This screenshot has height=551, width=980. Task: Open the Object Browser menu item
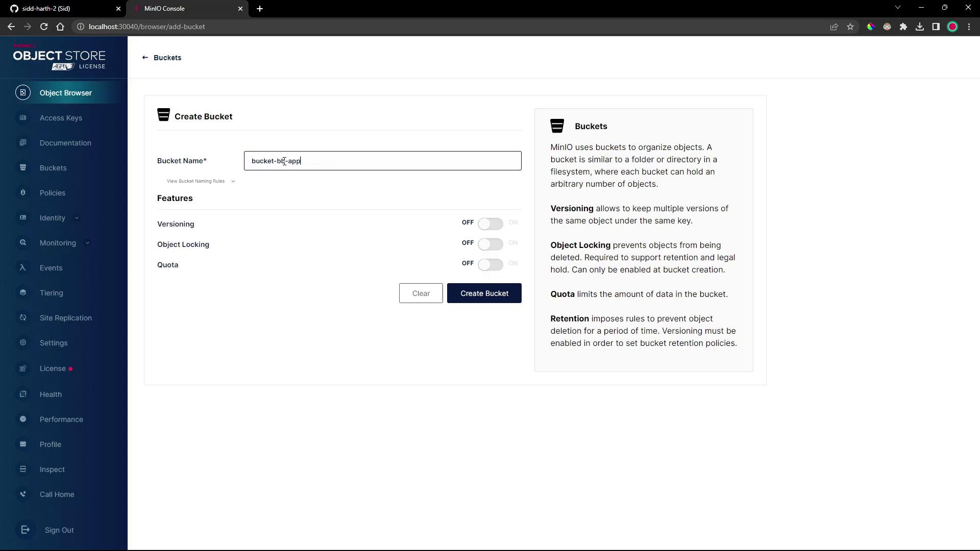click(x=65, y=93)
